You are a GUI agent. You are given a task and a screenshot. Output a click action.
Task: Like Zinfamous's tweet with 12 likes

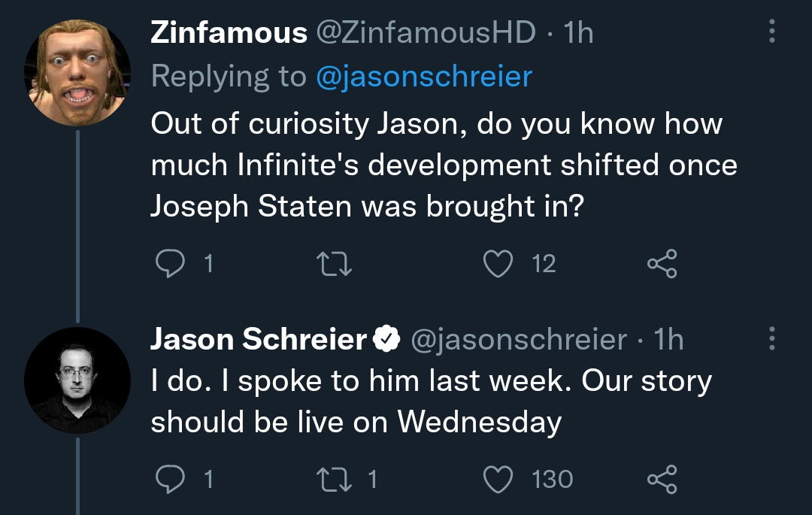point(498,263)
